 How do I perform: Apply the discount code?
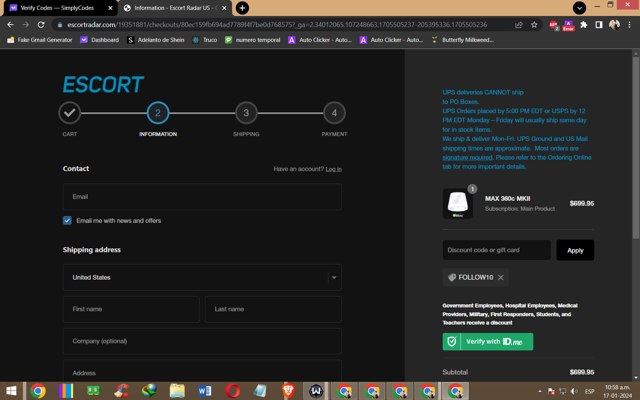[x=575, y=250]
